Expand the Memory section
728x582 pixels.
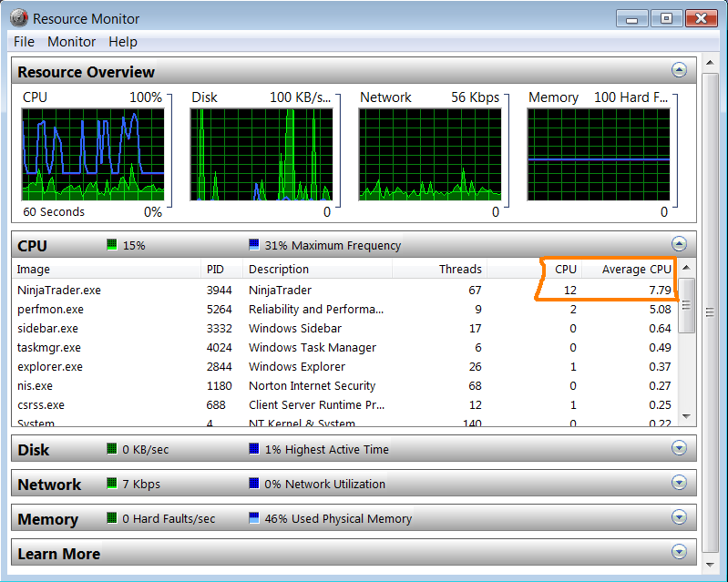[x=679, y=517]
